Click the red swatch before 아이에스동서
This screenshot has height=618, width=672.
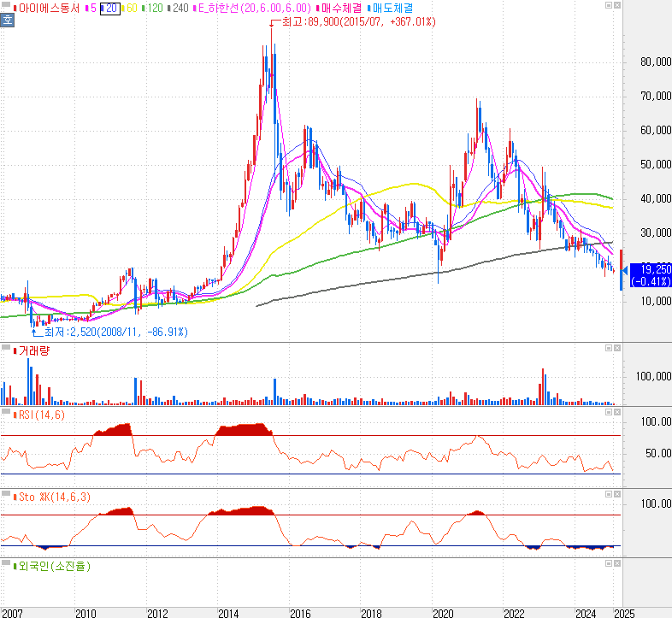pos(15,9)
